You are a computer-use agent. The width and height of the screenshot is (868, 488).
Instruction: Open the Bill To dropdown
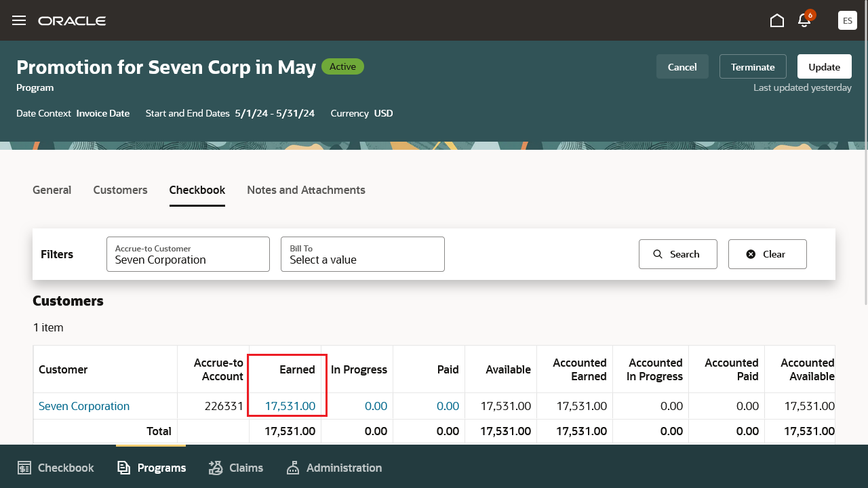(363, 254)
